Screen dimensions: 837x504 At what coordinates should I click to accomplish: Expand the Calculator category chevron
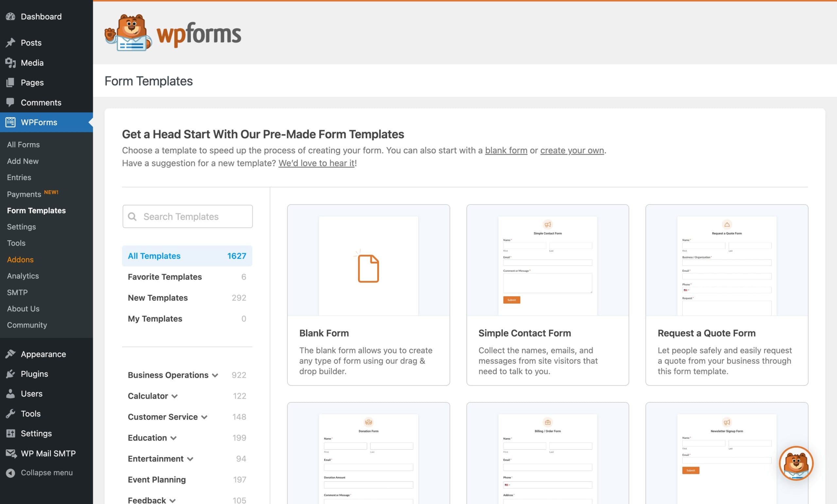(x=175, y=396)
